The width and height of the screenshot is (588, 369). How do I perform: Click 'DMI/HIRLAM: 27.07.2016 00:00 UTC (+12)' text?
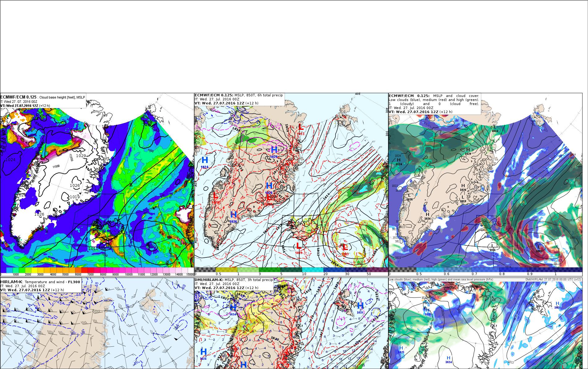[x=553, y=279]
